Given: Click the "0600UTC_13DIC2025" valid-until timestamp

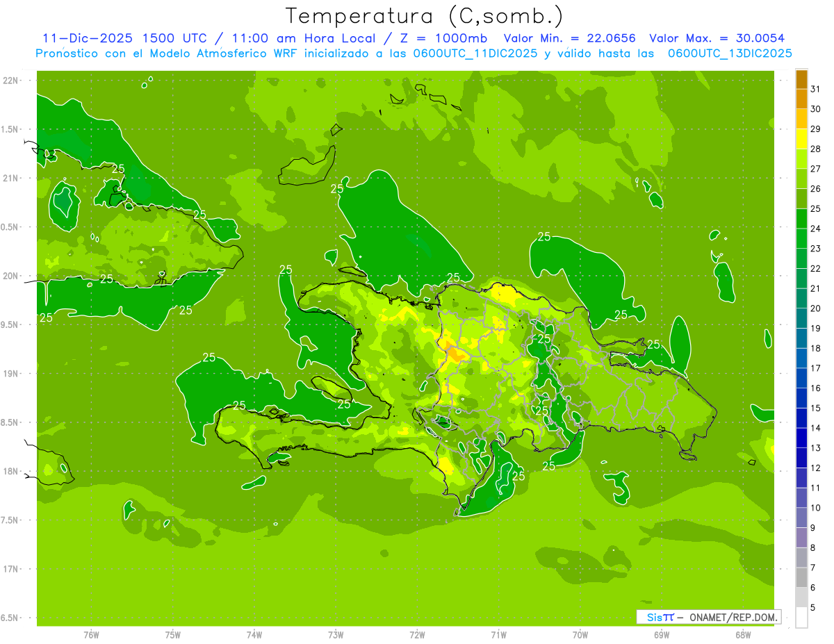Looking at the screenshot, I should 730,53.
